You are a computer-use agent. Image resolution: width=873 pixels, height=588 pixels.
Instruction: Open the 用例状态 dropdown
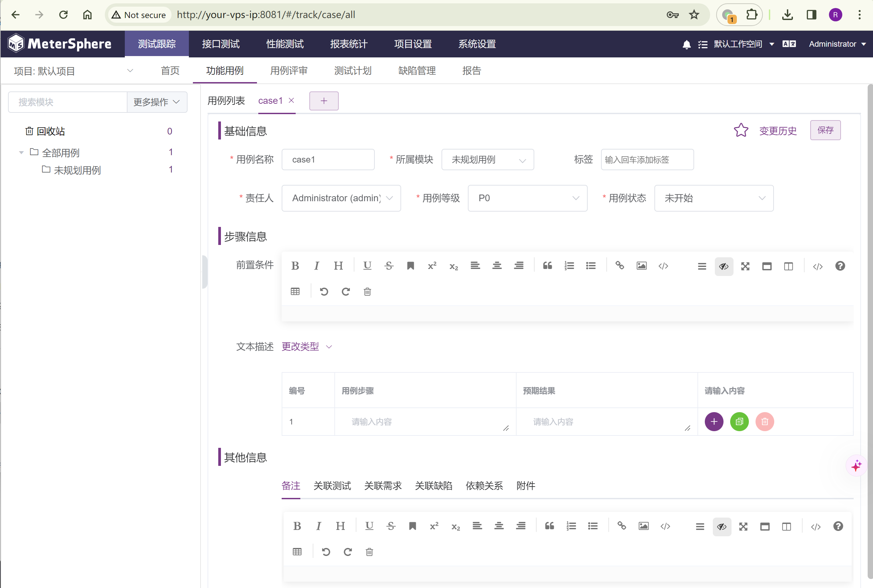[x=713, y=198]
